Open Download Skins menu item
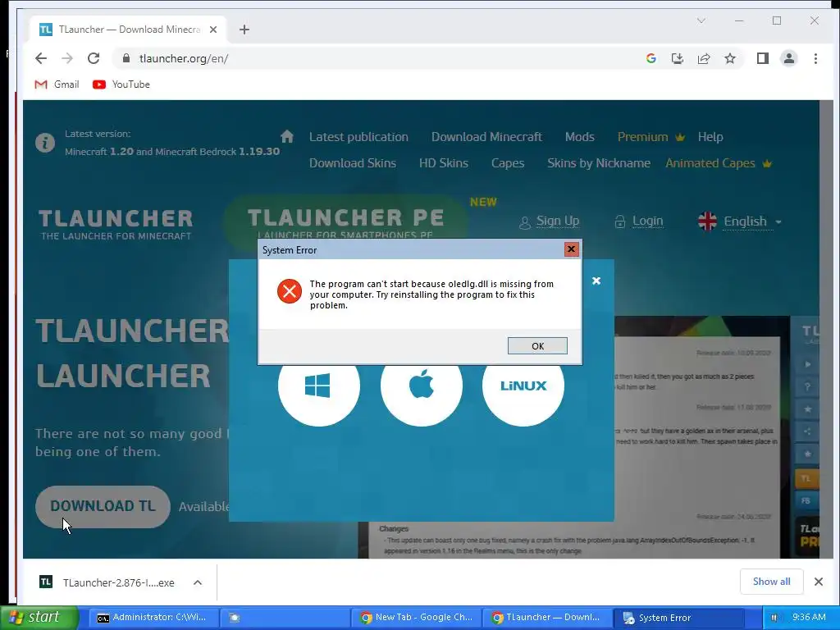The width and height of the screenshot is (840, 630). [353, 163]
